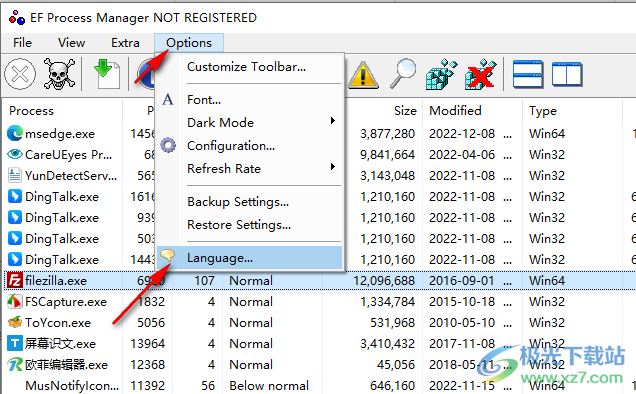Image resolution: width=636 pixels, height=394 pixels.
Task: Click modified date 2010-05-10
Action: pyautogui.click(x=462, y=323)
